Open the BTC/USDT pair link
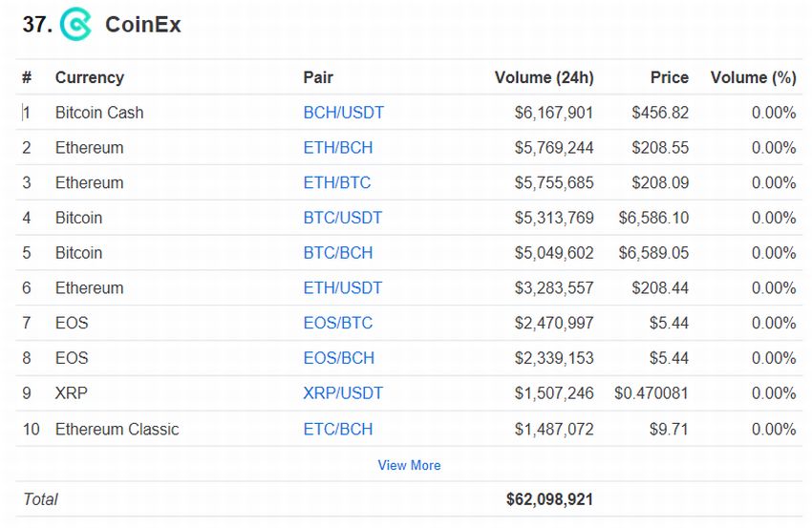 [342, 218]
